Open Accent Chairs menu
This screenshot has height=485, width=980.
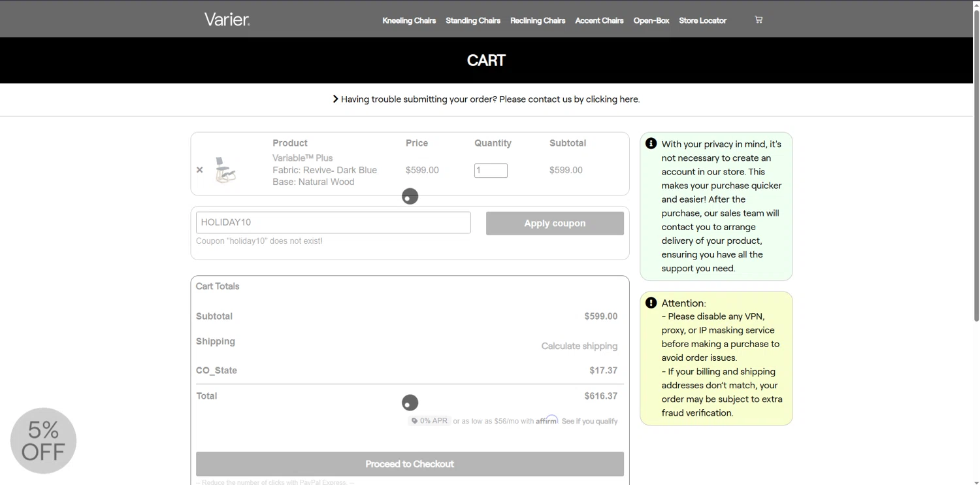click(x=599, y=20)
